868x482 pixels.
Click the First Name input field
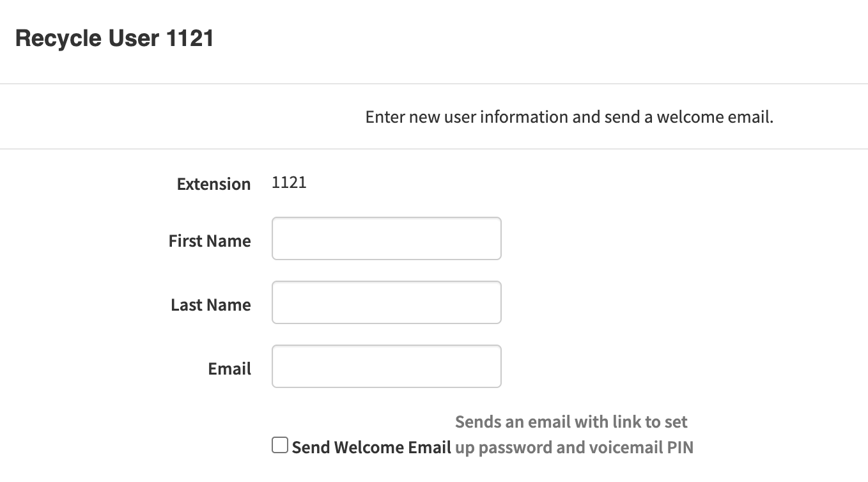[x=386, y=238]
